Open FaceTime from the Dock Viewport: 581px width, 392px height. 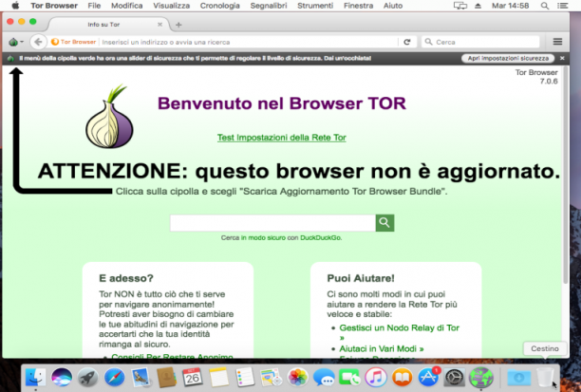(x=349, y=378)
